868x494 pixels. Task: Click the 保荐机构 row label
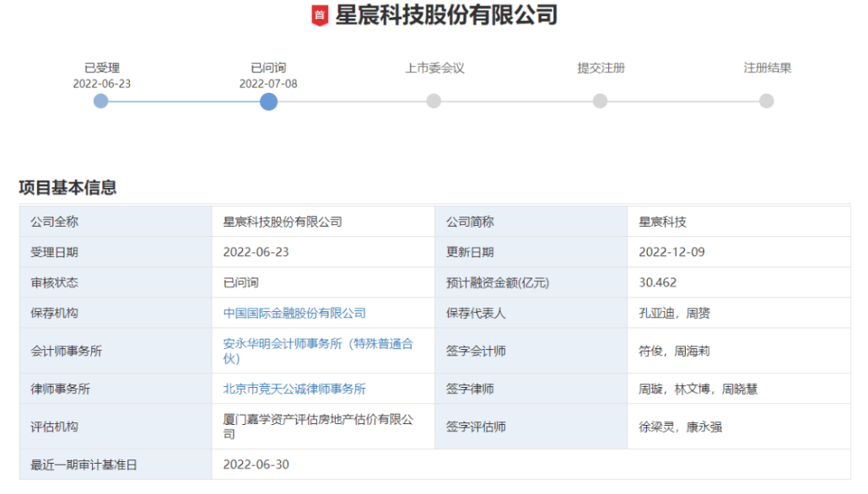pos(54,313)
